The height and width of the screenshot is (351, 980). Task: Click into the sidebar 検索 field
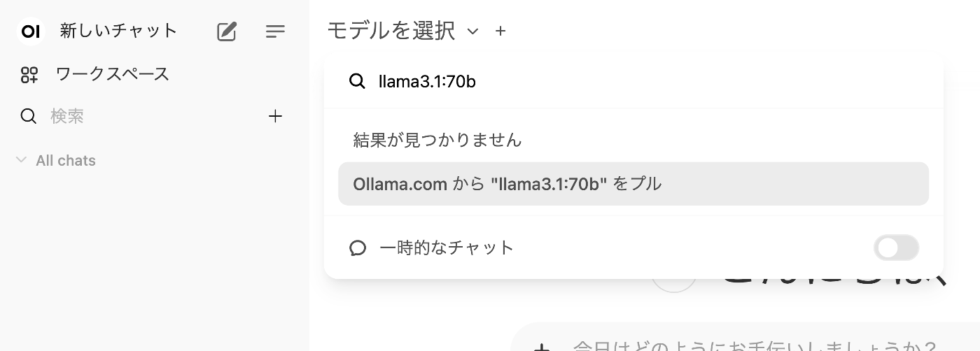pyautogui.click(x=140, y=116)
